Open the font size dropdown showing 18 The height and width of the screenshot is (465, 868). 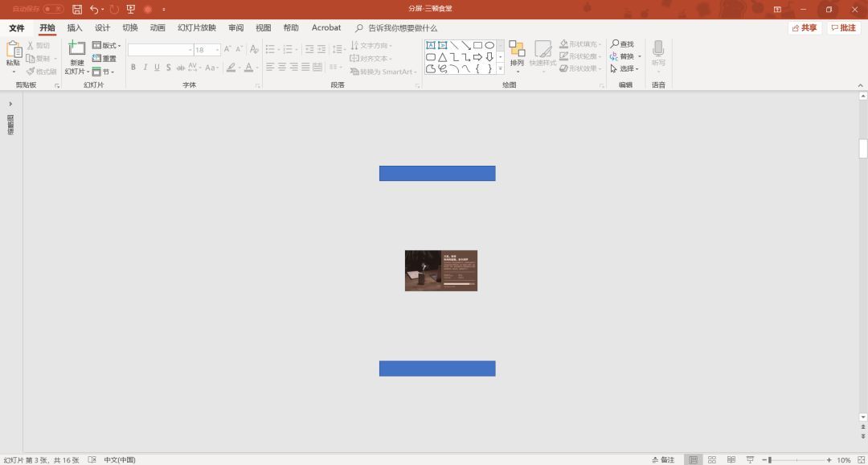(x=217, y=50)
